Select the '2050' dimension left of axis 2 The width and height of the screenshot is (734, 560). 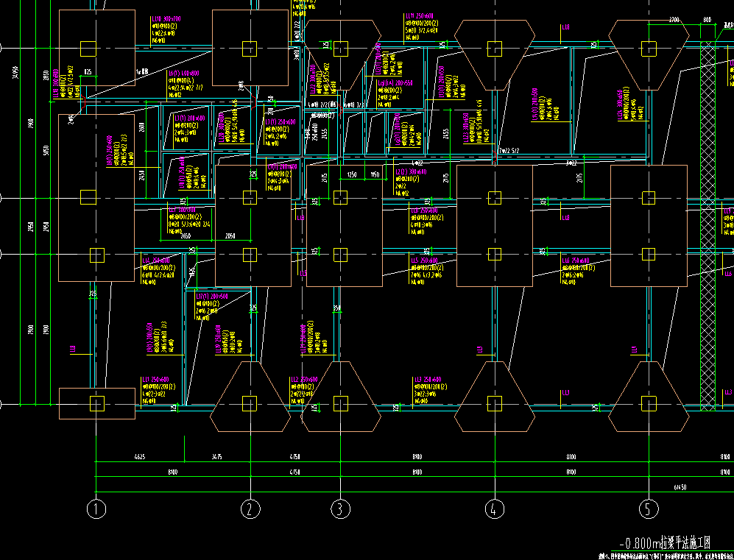pos(230,237)
